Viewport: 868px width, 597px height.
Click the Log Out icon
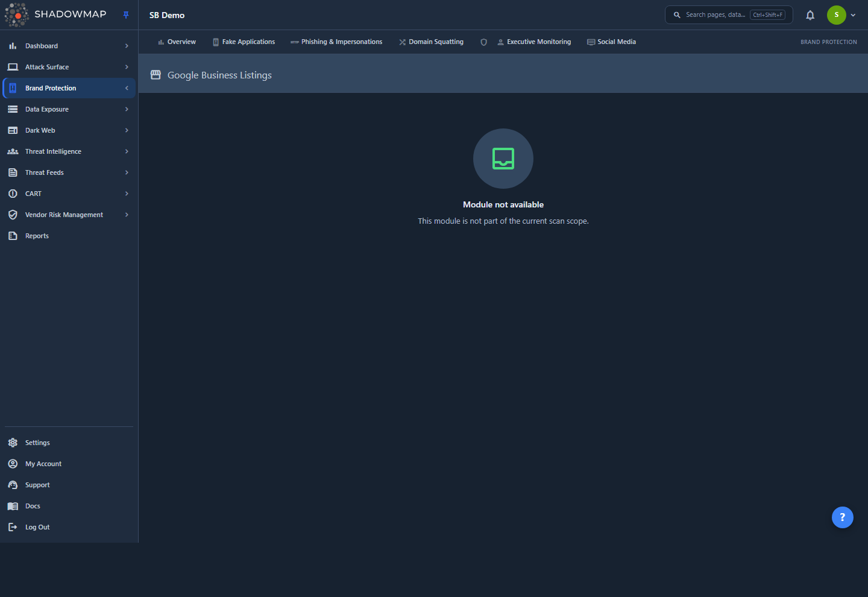pyautogui.click(x=13, y=527)
